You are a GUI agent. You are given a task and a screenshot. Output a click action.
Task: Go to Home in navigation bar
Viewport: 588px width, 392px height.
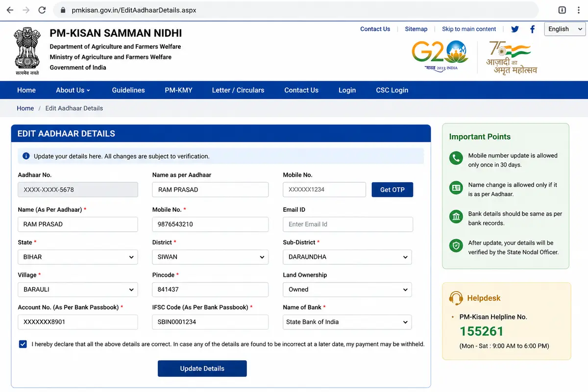coord(26,90)
